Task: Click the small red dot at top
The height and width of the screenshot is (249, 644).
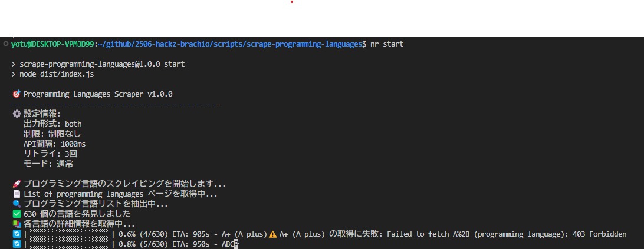Action: tap(291, 2)
